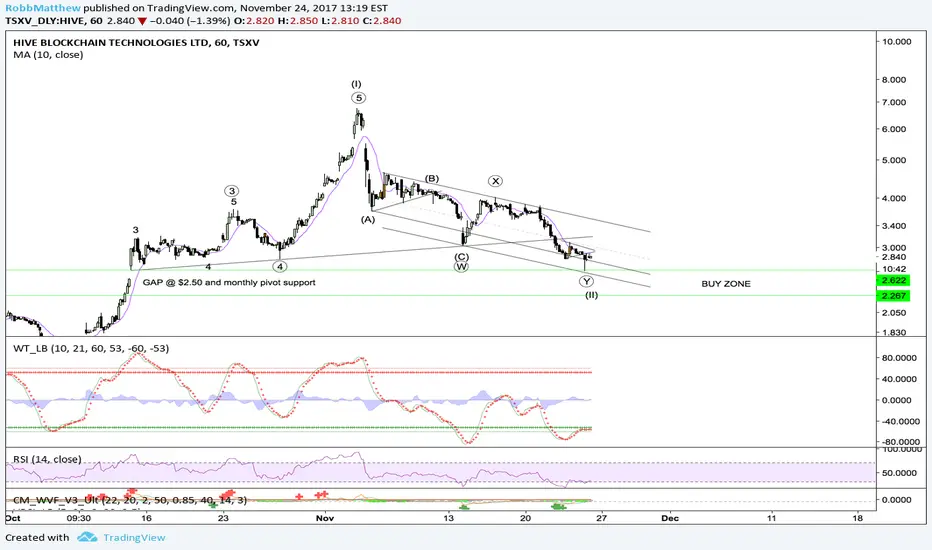The height and width of the screenshot is (550, 932).
Task: Click the circled X wave label
Action: coord(495,181)
